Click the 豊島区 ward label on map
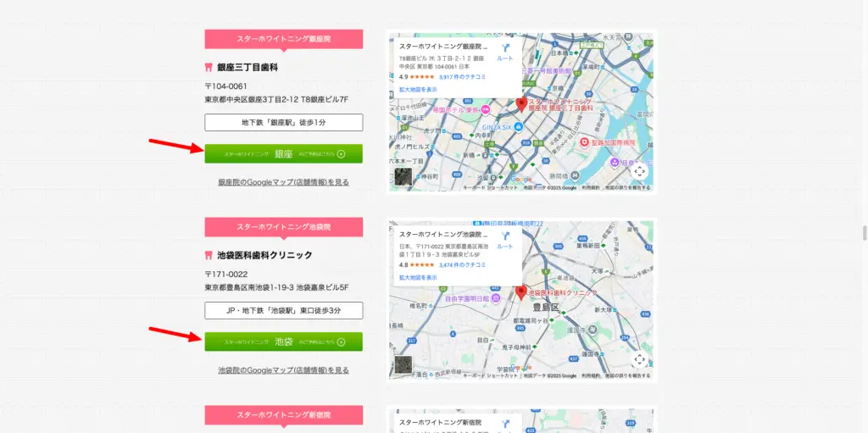868x433 pixels. [x=547, y=306]
